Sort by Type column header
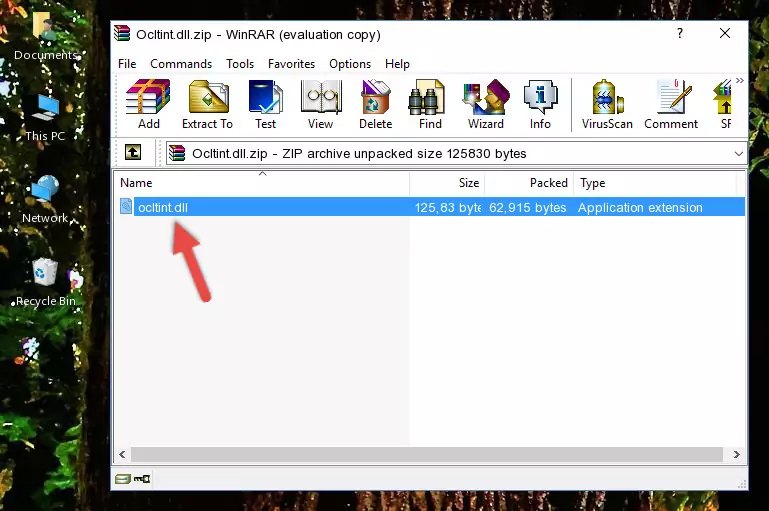769x511 pixels. [x=655, y=183]
